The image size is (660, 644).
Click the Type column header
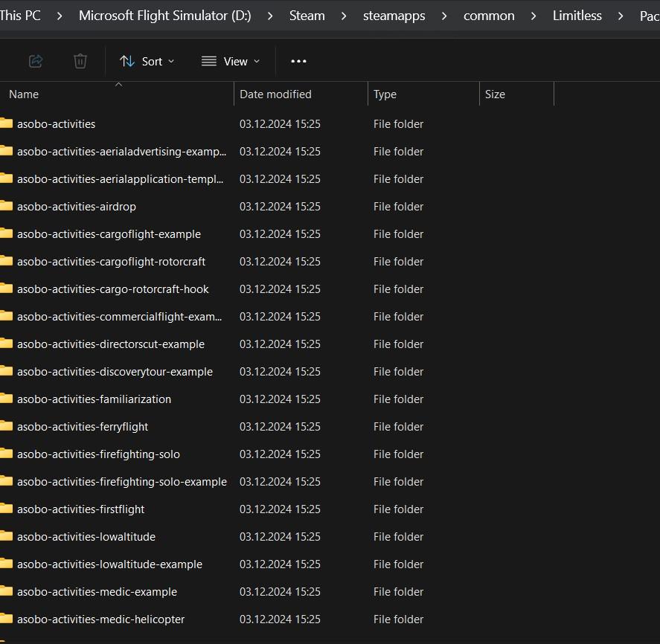pyautogui.click(x=385, y=94)
